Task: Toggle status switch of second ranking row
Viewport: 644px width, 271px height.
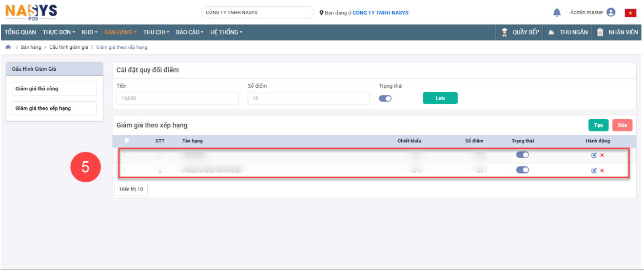Action: coord(522,170)
